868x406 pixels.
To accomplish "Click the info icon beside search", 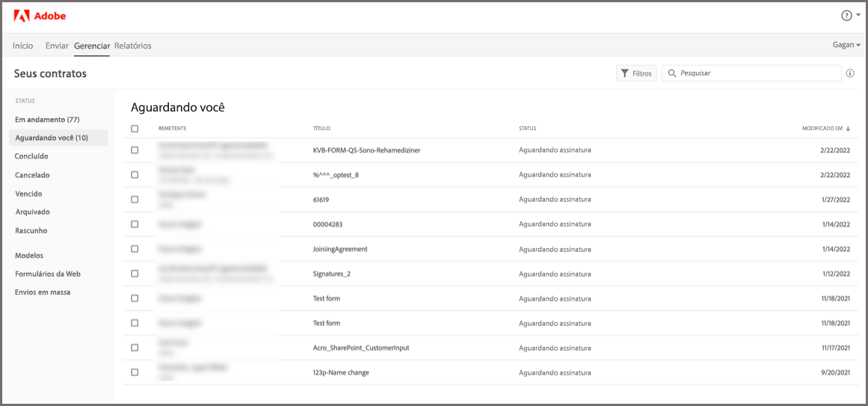I will [850, 73].
